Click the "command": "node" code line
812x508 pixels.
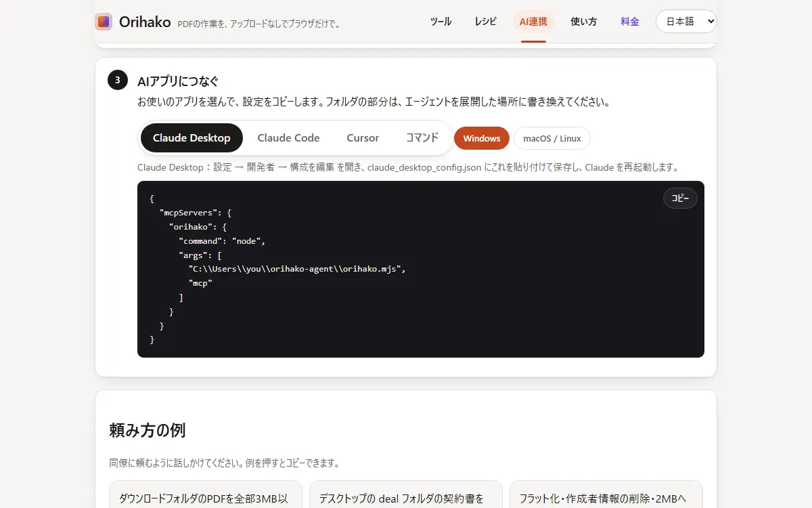[x=223, y=241]
